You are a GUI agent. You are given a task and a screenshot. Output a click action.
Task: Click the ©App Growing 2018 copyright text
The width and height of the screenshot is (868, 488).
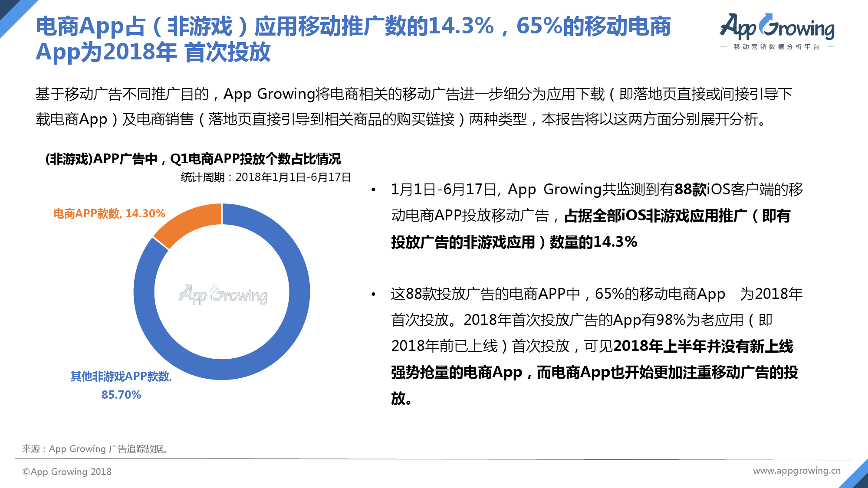pos(67,472)
